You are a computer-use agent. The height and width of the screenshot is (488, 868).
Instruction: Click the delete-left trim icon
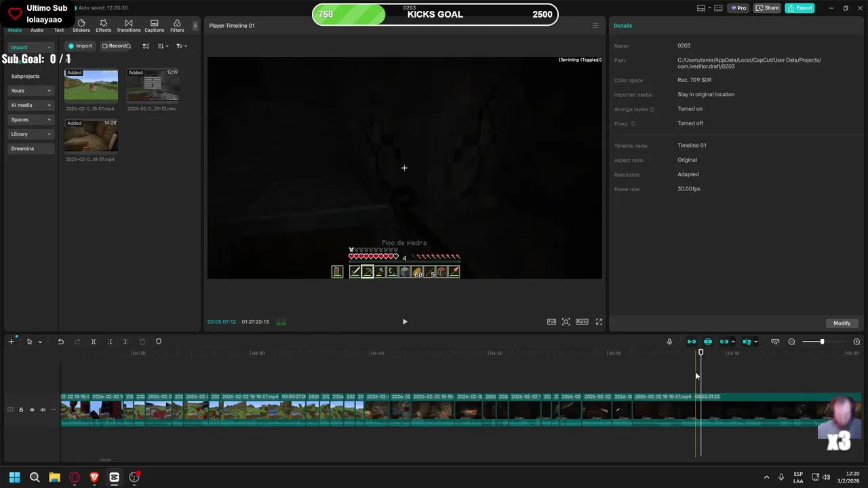[x=110, y=342]
